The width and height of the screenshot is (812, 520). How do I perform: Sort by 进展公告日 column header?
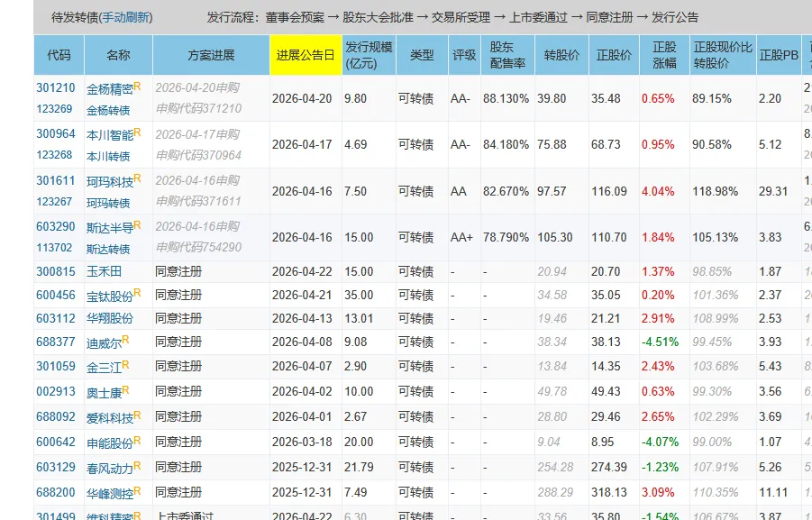coord(306,55)
